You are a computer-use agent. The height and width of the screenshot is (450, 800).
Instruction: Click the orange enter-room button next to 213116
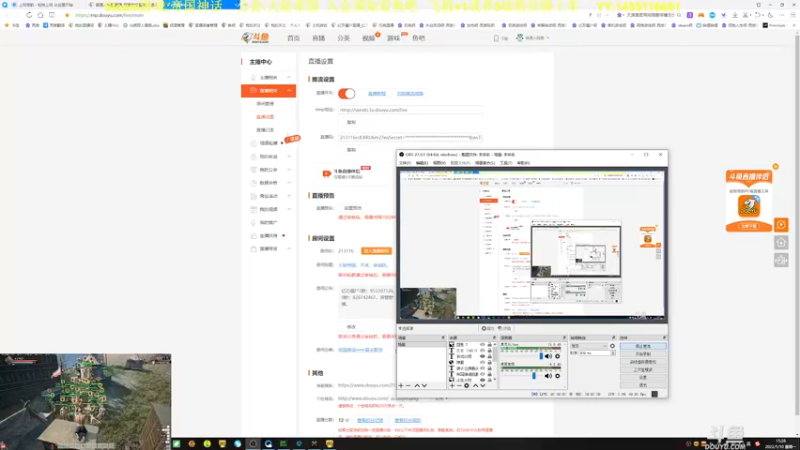click(377, 251)
